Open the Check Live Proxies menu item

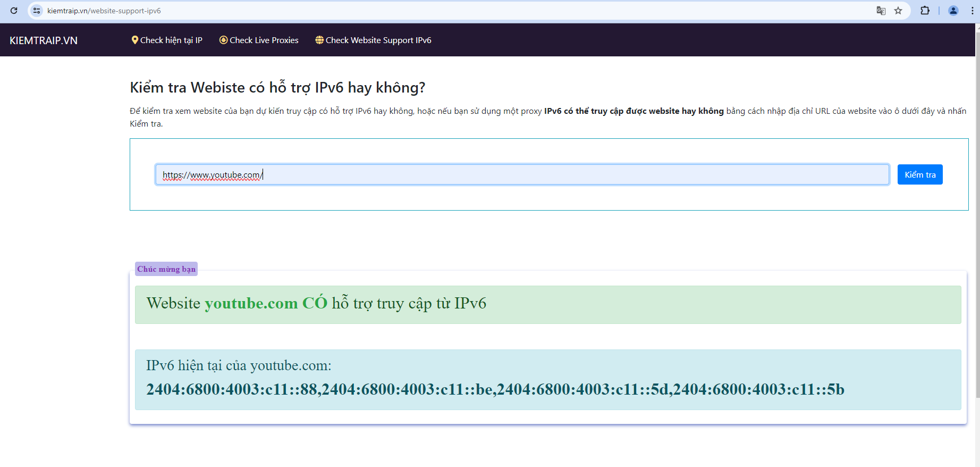pyautogui.click(x=259, y=40)
